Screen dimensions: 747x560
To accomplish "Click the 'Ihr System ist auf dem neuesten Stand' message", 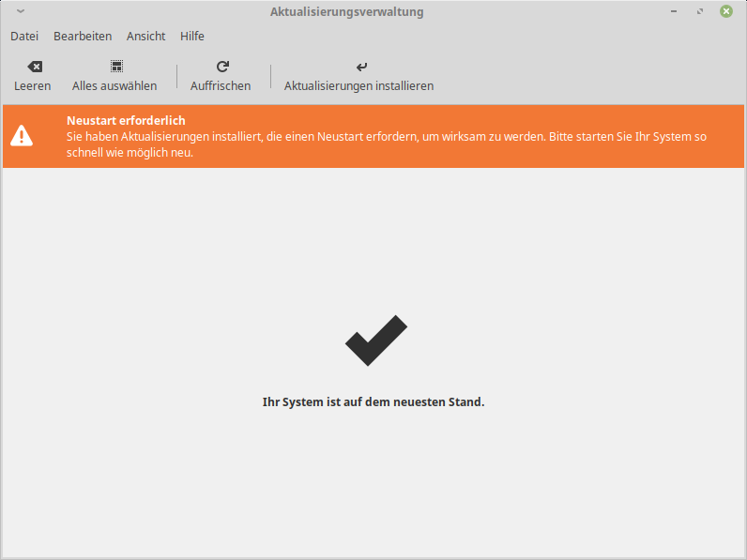I will point(373,401).
